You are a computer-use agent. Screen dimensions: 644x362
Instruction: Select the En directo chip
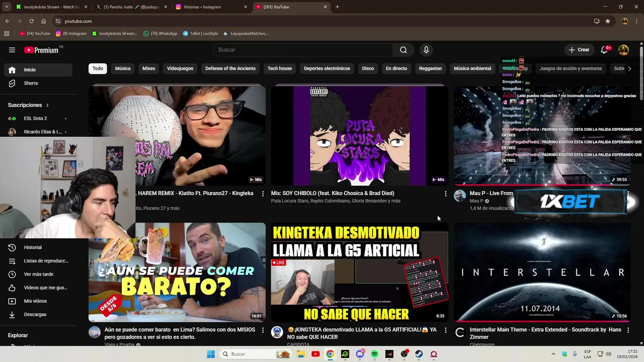(396, 68)
